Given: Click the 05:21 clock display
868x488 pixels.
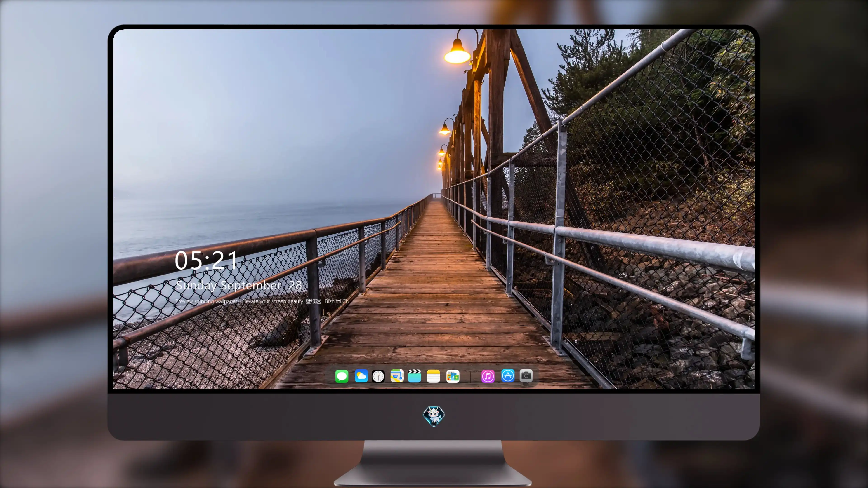Looking at the screenshot, I should (x=206, y=261).
